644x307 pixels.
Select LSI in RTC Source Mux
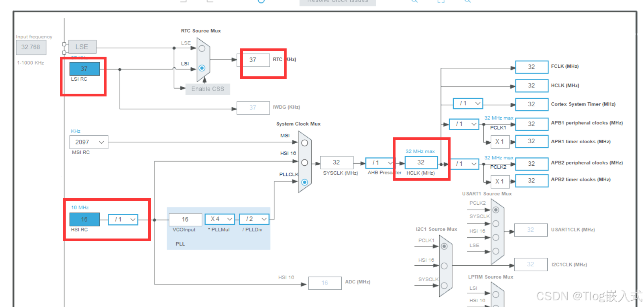(202, 68)
